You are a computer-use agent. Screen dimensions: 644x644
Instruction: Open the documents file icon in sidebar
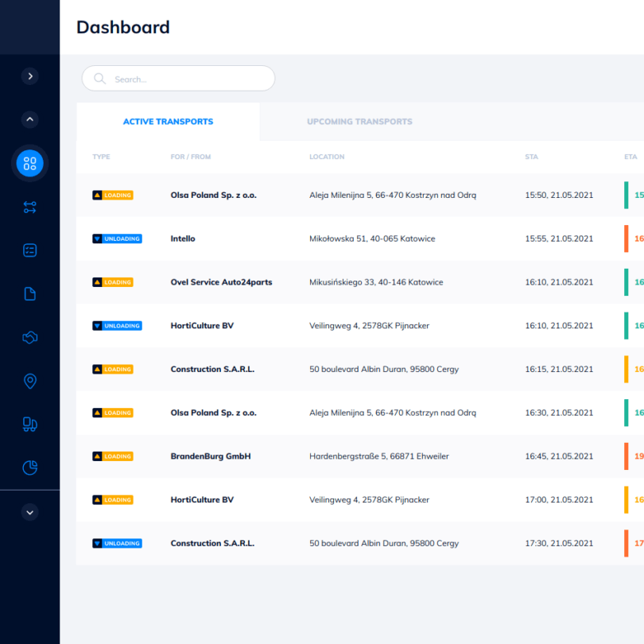click(x=29, y=294)
